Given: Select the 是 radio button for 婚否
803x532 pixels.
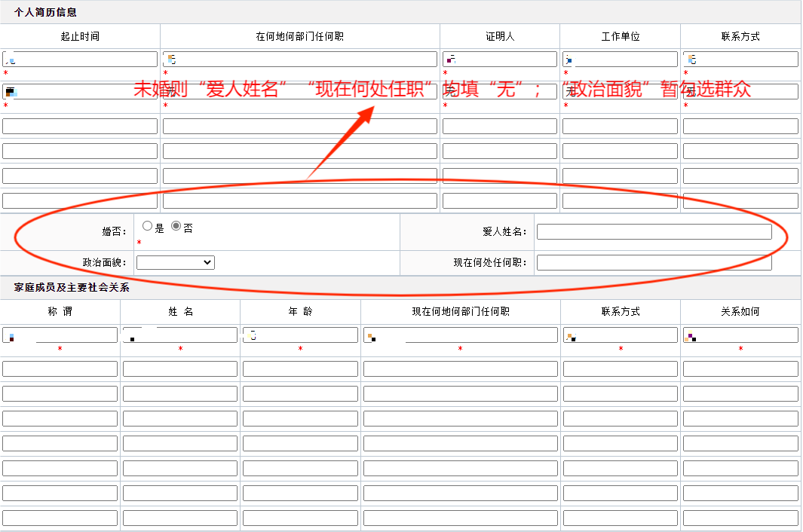Looking at the screenshot, I should 147,226.
